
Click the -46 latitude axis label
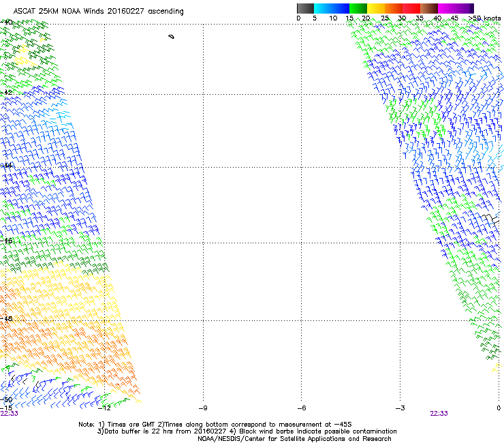point(6,241)
